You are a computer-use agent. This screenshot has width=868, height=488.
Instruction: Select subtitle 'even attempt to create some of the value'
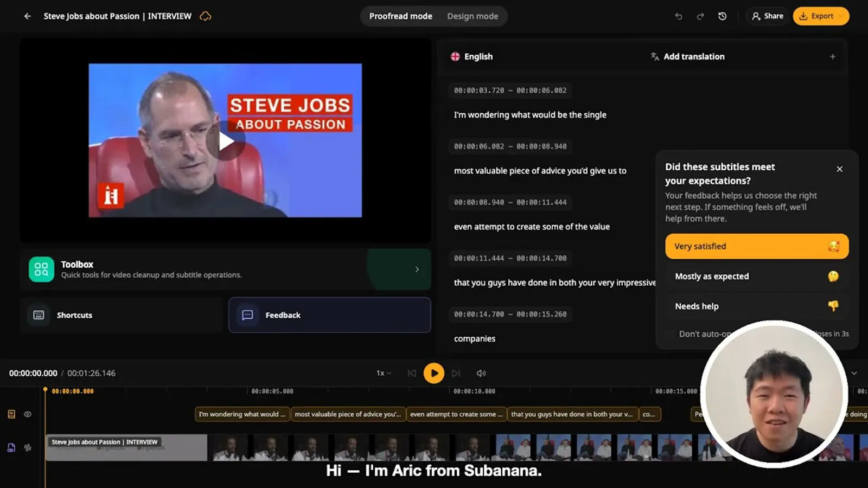tap(532, 227)
